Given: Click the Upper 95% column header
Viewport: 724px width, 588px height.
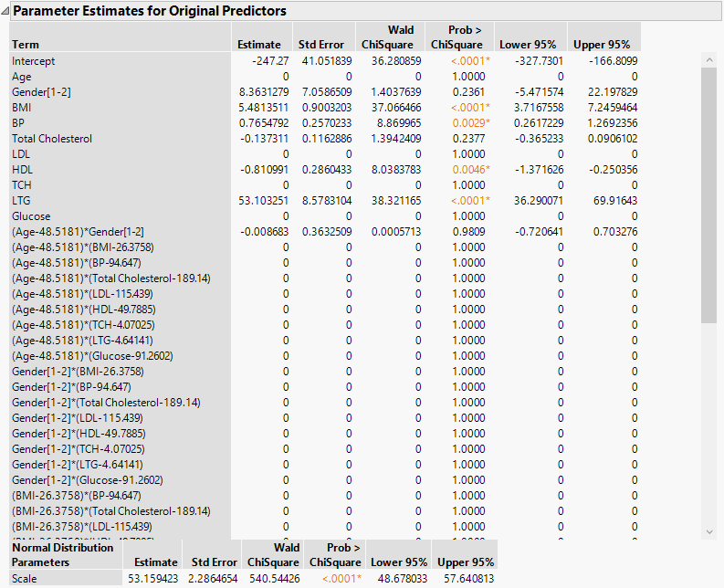Looking at the screenshot, I should [x=602, y=45].
